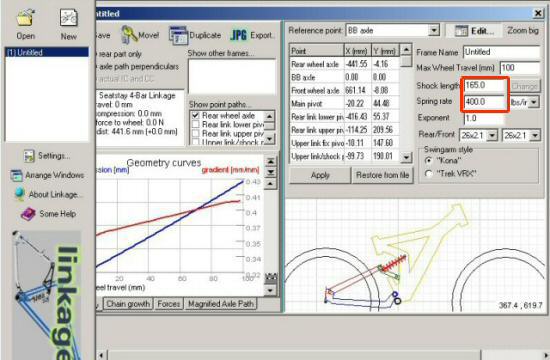Uncheck the Rear wheel axle path checkbox
The width and height of the screenshot is (550, 360).
pyautogui.click(x=196, y=115)
